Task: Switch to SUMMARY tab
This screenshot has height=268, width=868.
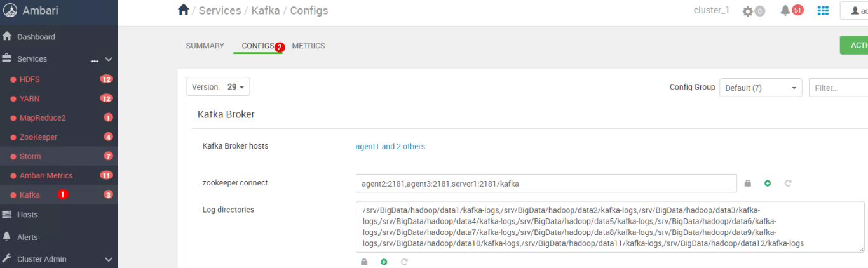Action: (205, 46)
